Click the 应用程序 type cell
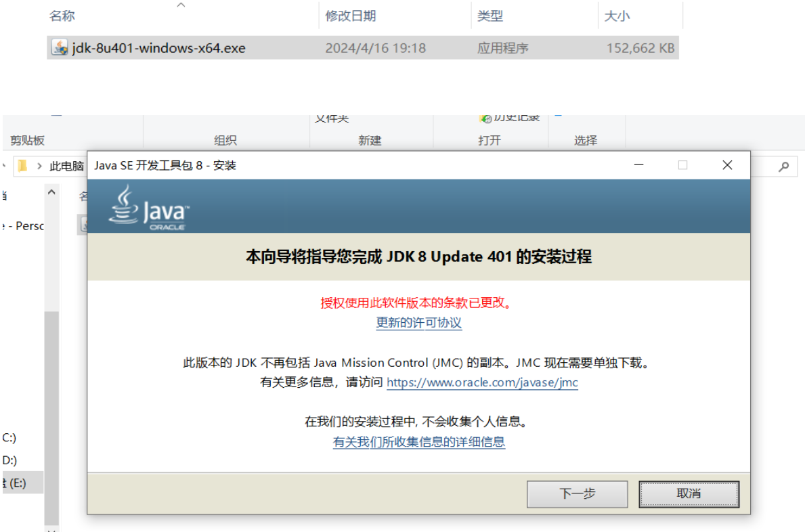Viewport: 805px width, 532px height. [x=502, y=48]
